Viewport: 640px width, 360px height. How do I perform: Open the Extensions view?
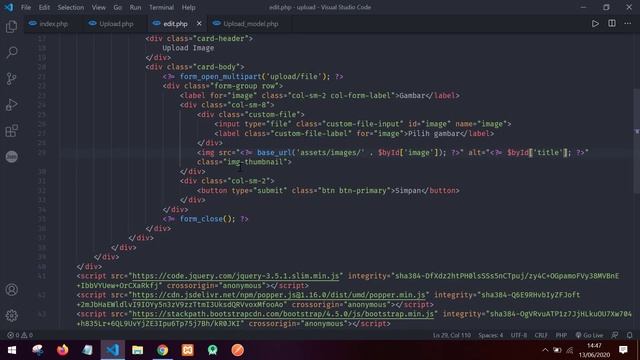point(11,131)
